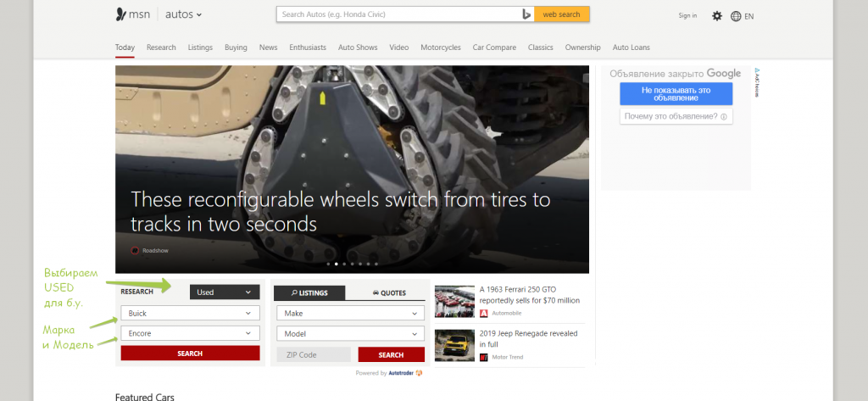This screenshot has height=401, width=868.
Task: Click the Ferrari article thumbnail
Action: click(454, 301)
